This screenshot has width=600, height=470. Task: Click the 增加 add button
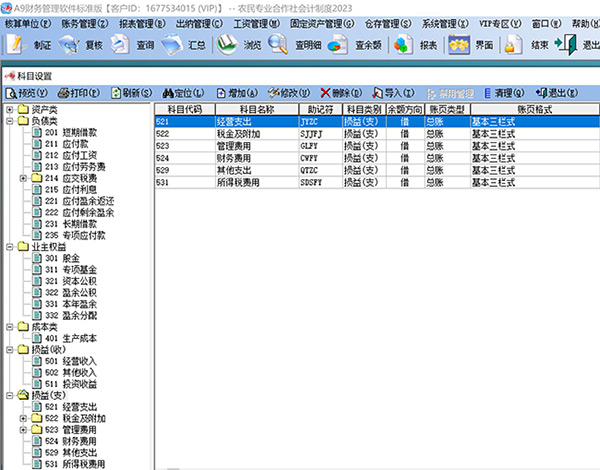click(228, 92)
